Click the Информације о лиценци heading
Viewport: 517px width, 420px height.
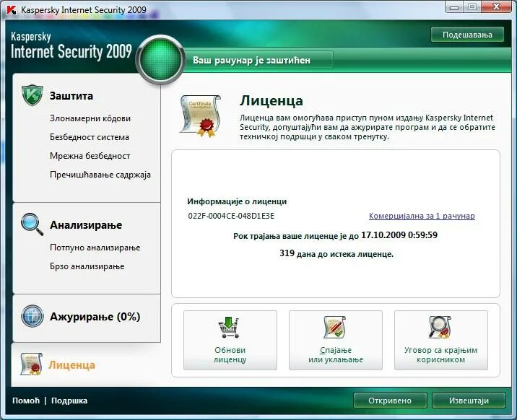point(237,201)
